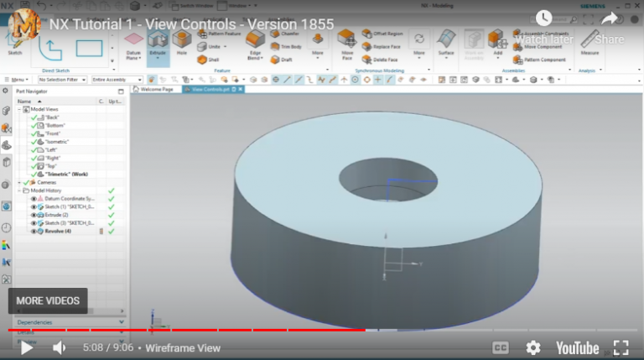Click the Trim Body tool
This screenshot has height=360, width=644.
286,46
